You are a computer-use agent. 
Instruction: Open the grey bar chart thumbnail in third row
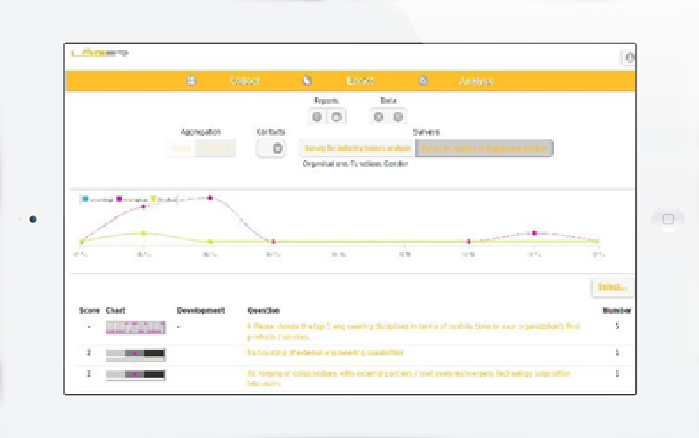click(136, 375)
